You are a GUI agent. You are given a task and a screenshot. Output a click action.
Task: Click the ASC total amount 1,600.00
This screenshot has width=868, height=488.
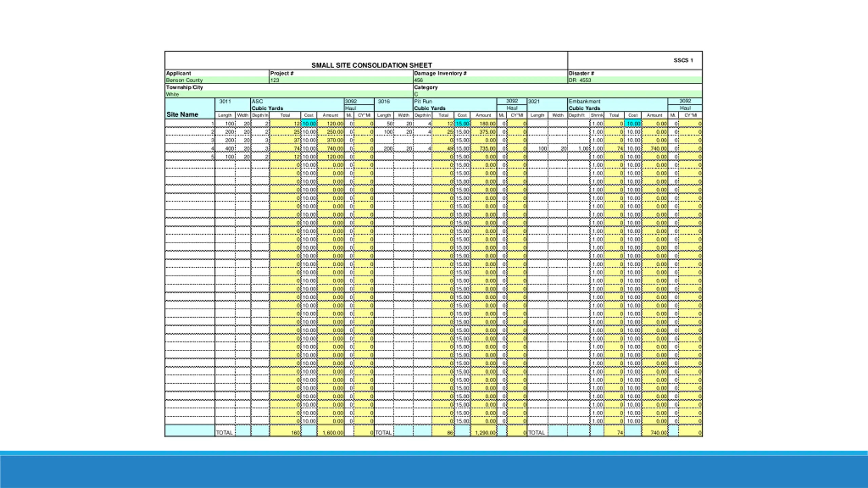coord(331,432)
